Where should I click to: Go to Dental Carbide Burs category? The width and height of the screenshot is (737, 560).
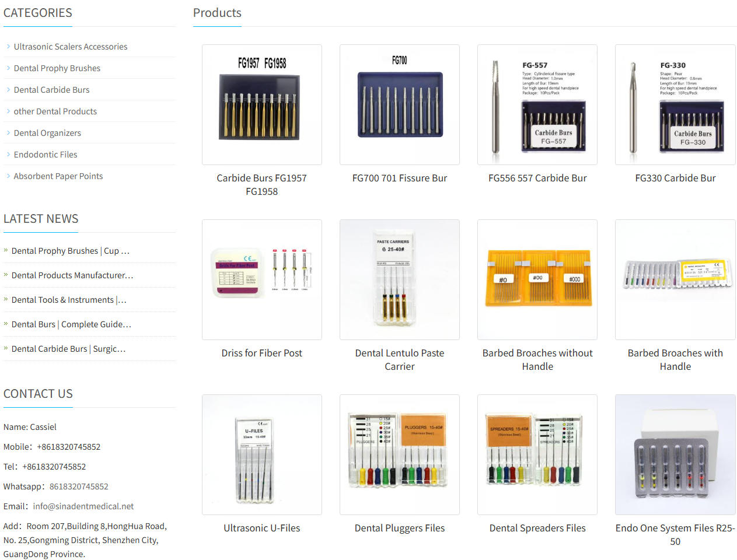click(x=51, y=90)
